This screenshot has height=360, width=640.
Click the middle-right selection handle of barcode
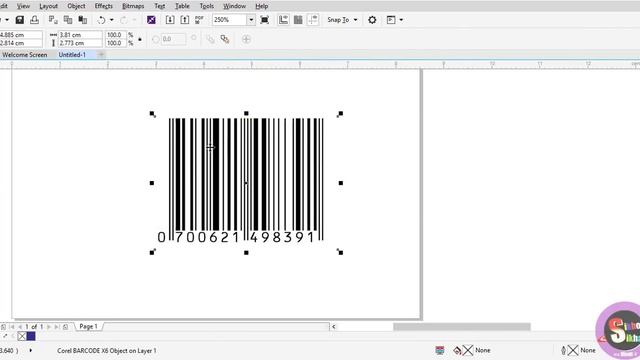(x=341, y=183)
